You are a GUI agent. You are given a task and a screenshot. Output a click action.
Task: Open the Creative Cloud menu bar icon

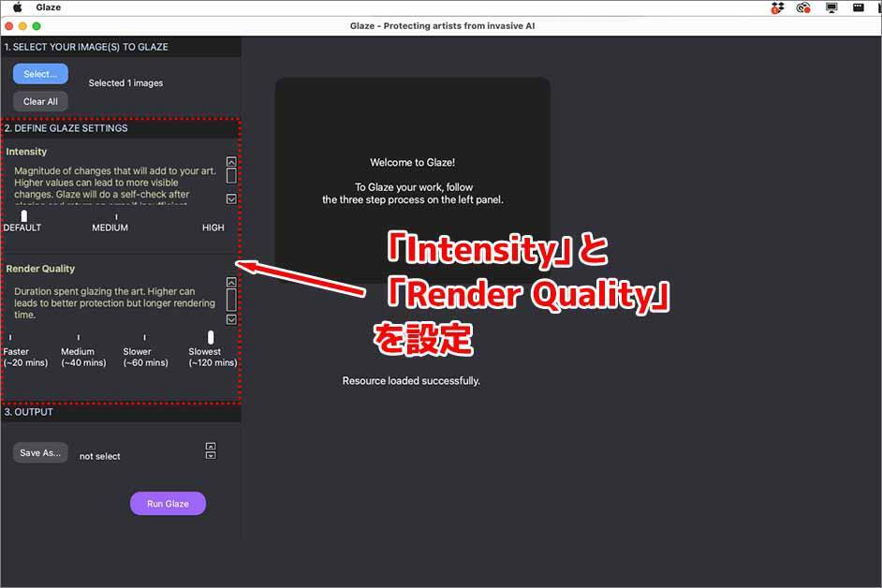point(803,7)
